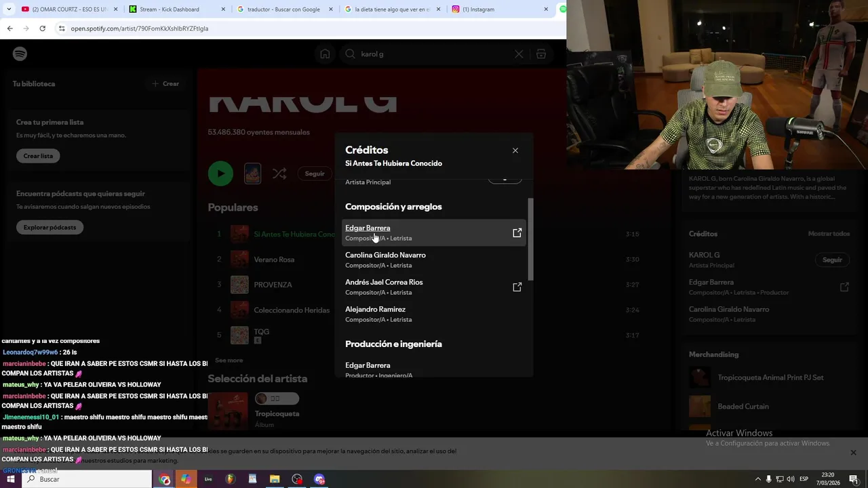Image resolution: width=868 pixels, height=488 pixels.
Task: Reload the page
Action: 42,28
